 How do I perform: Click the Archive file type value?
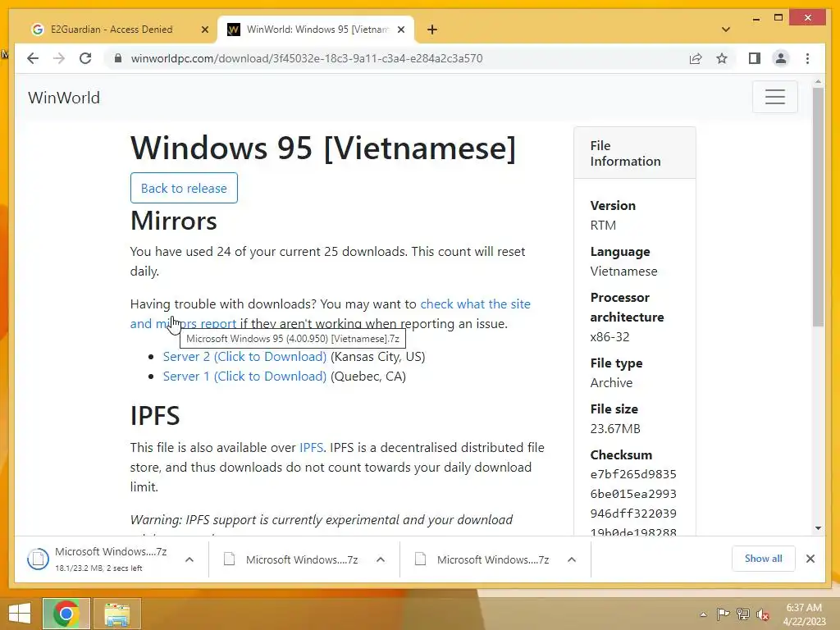[611, 382]
